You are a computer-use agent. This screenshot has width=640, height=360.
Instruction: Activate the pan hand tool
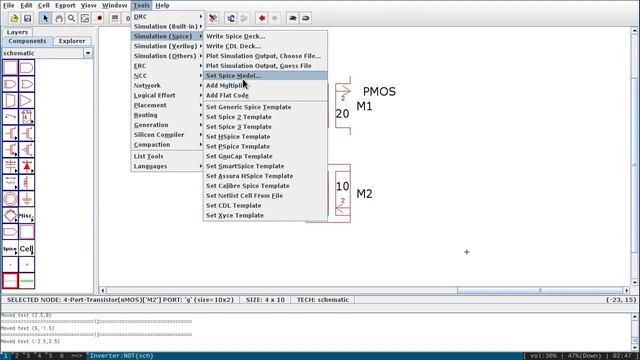[x=59, y=18]
